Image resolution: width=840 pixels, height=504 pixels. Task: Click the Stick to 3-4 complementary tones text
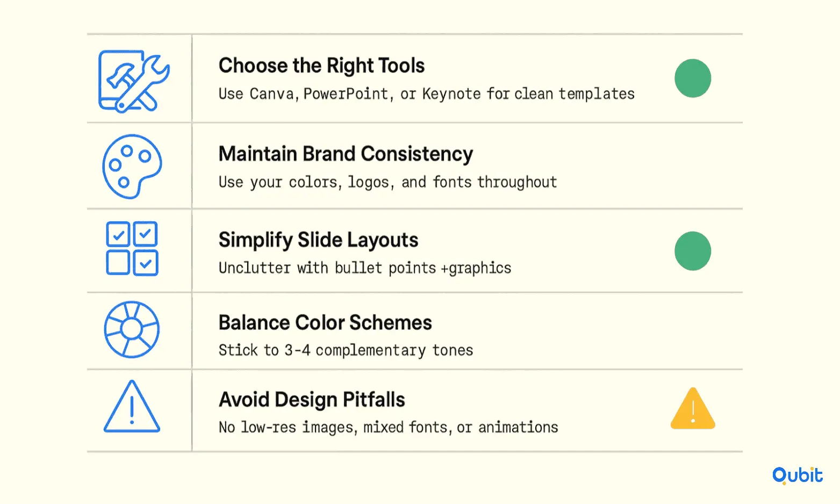pos(346,350)
